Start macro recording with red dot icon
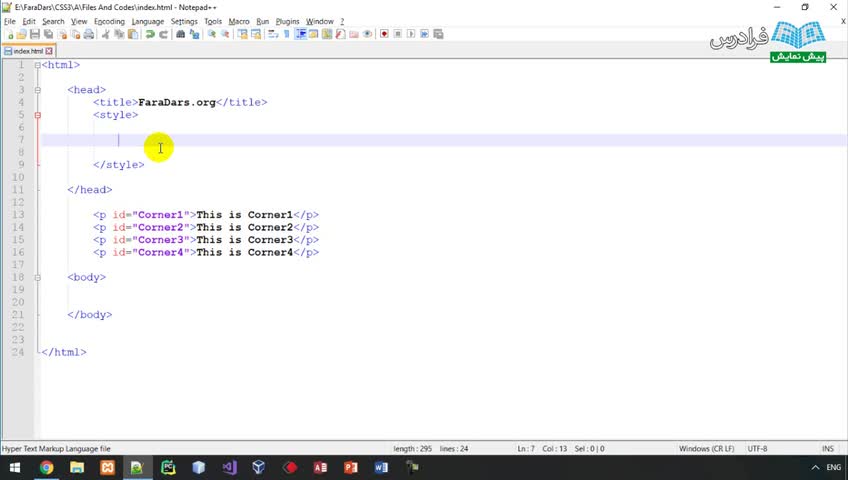The width and height of the screenshot is (848, 480). [385, 34]
